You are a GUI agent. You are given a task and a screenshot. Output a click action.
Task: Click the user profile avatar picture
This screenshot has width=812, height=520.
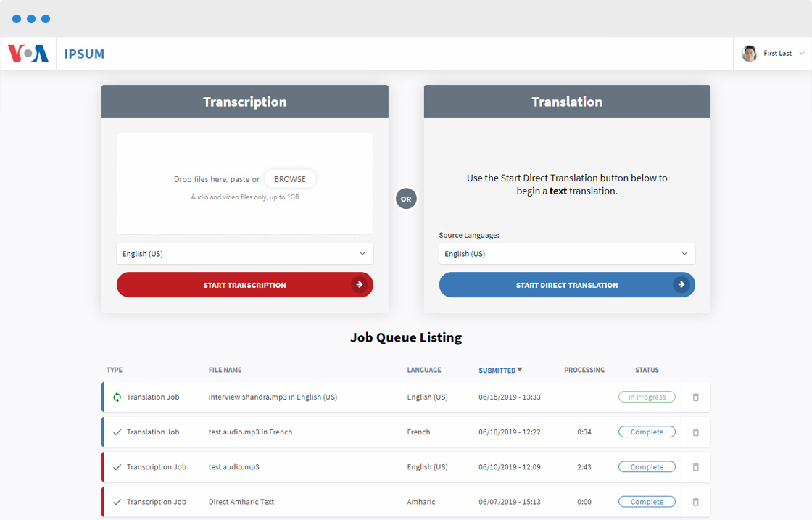749,54
